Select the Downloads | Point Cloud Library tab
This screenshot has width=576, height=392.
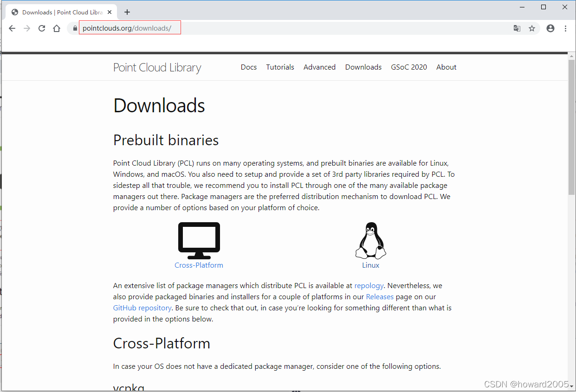tap(62, 12)
